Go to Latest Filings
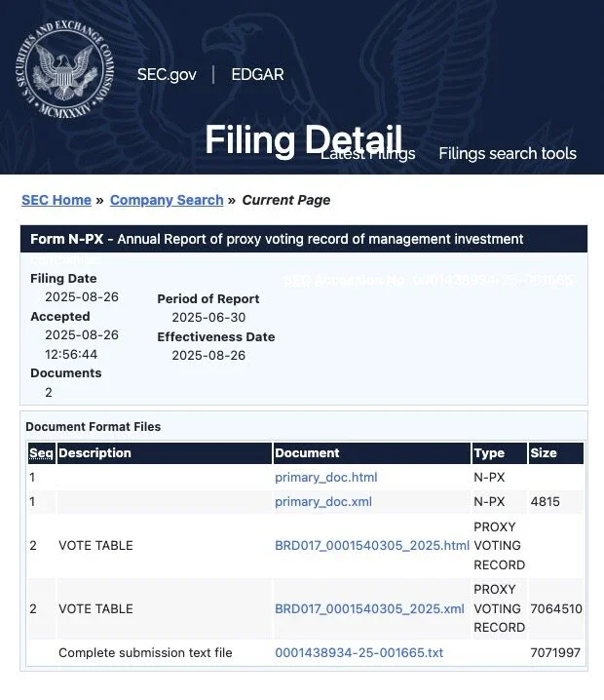Viewport: 604px width, 700px height. (x=368, y=154)
